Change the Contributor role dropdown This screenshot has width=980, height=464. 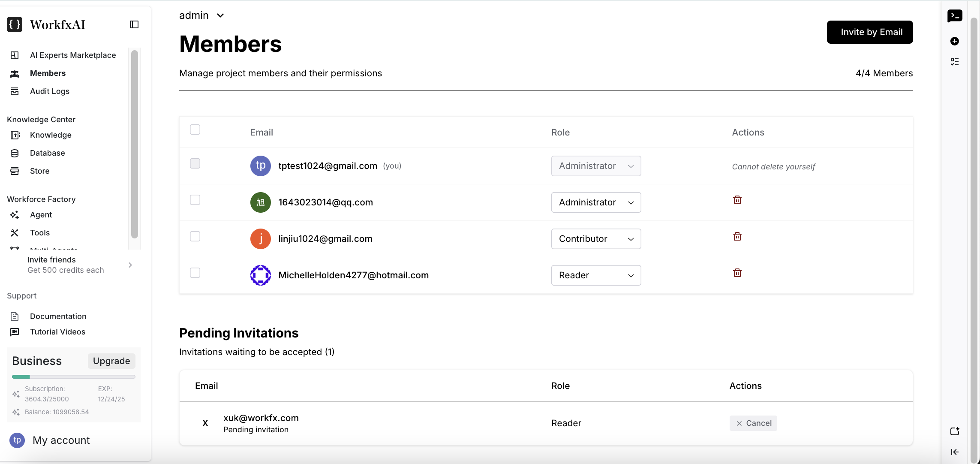[596, 239]
